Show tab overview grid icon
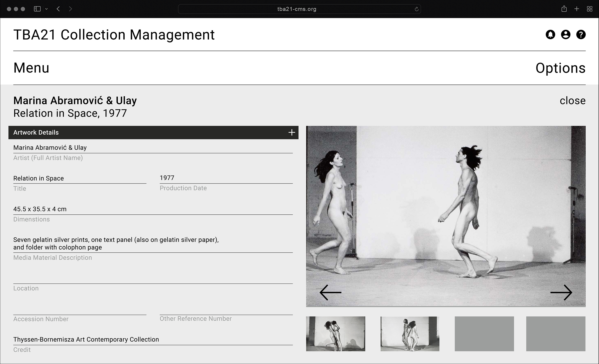The height and width of the screenshot is (364, 599). pyautogui.click(x=590, y=9)
